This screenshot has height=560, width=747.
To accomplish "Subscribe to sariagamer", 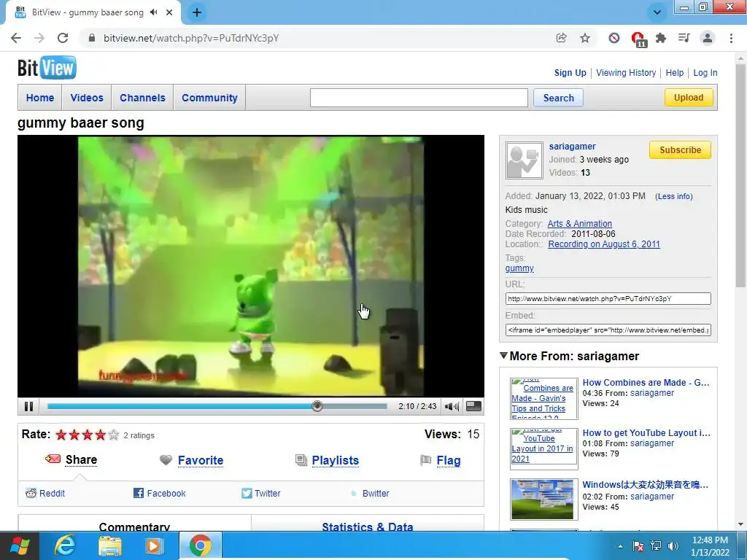I will (680, 150).
